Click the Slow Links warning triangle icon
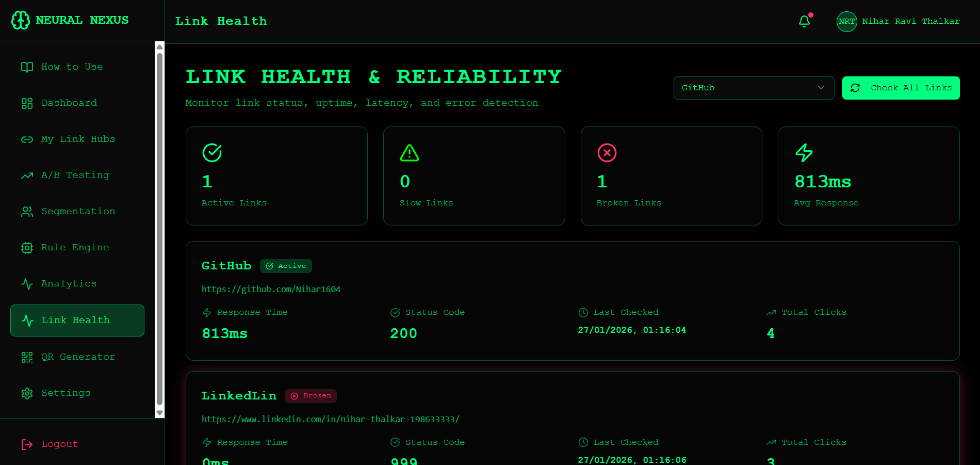The width and height of the screenshot is (980, 465). [410, 153]
